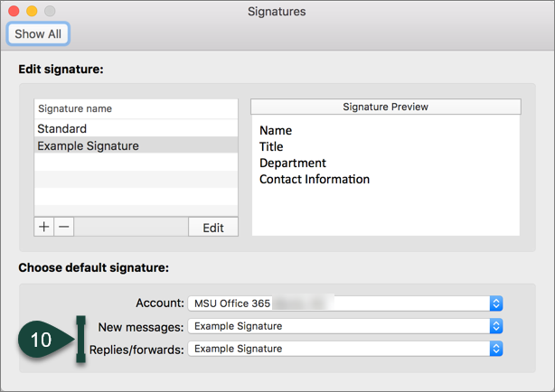Click the Department line in the preview
555x392 pixels.
293,163
